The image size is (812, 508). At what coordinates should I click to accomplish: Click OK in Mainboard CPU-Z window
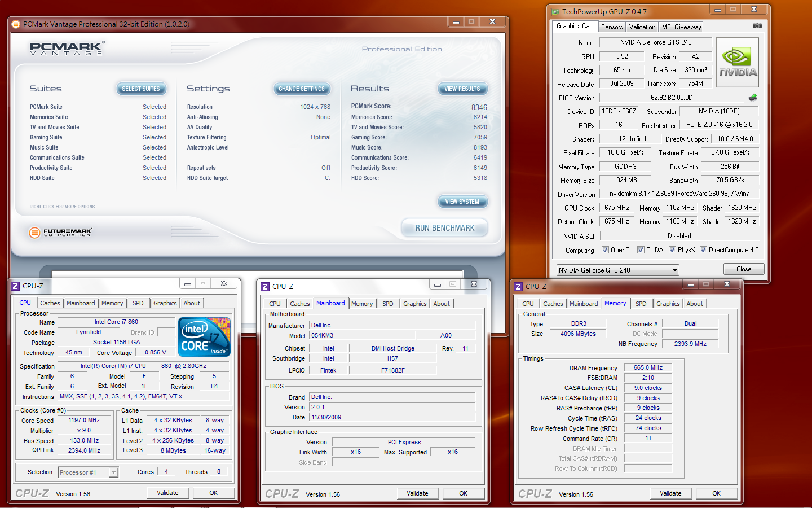(x=463, y=493)
